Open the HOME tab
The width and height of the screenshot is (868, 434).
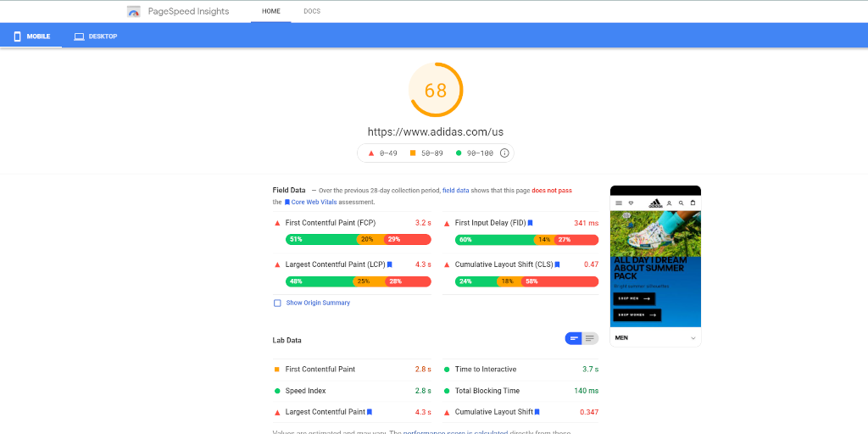[x=271, y=11]
